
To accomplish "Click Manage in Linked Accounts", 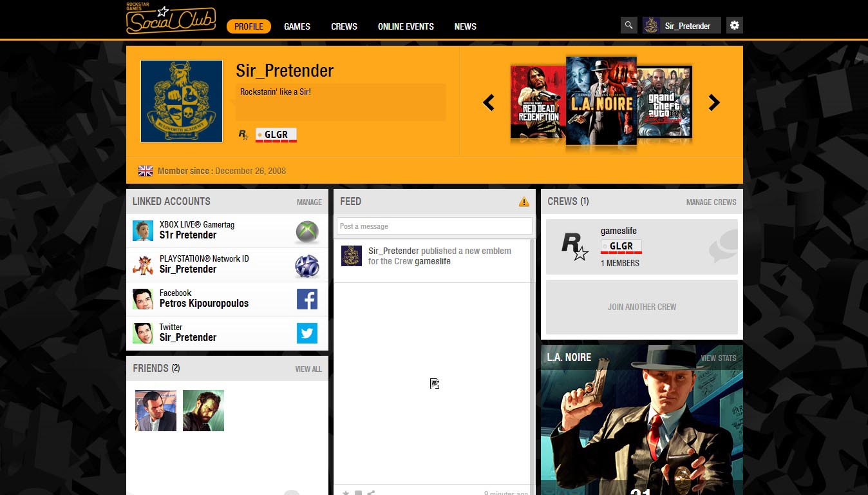I will tap(309, 202).
